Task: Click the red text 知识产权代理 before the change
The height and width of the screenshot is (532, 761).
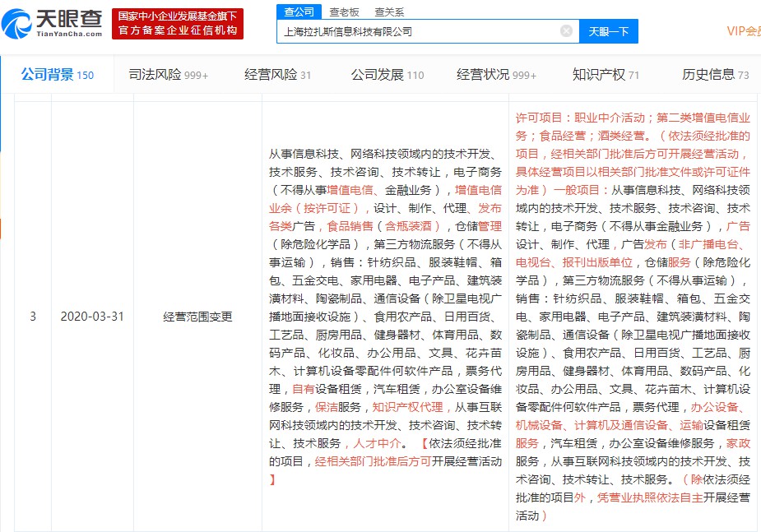Action: point(407,407)
